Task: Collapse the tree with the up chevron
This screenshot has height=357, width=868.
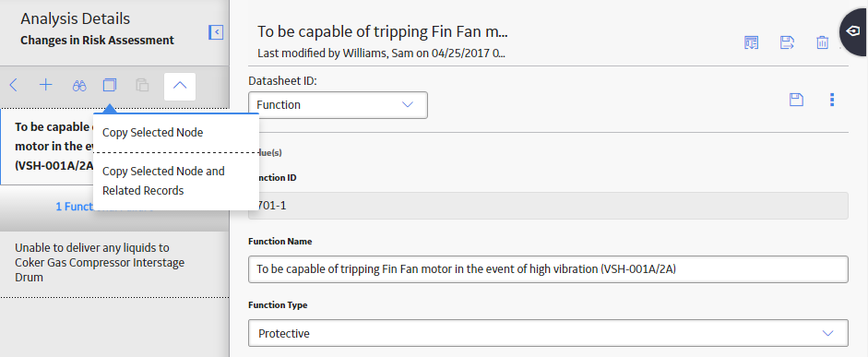Action: [x=180, y=86]
